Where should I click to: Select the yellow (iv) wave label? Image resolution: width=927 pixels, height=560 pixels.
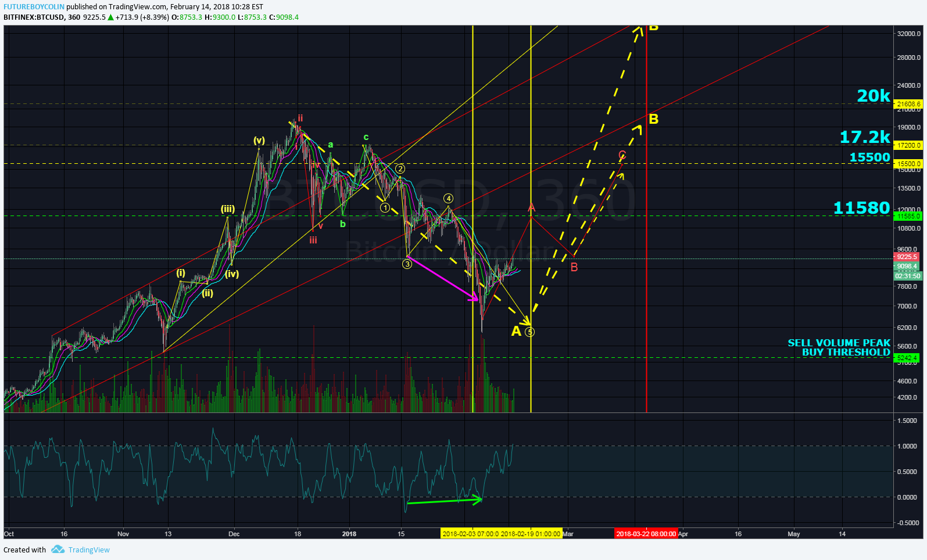pos(232,274)
